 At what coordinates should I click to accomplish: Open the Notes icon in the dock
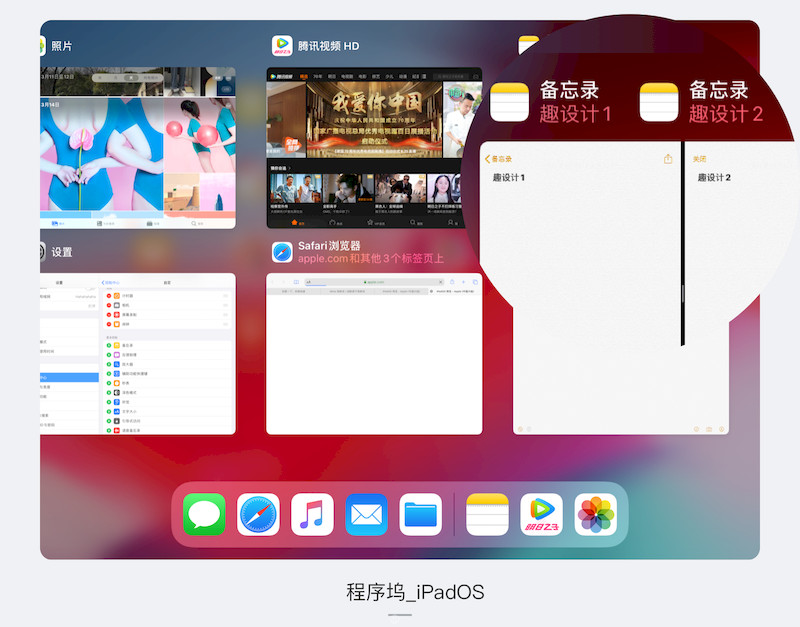click(x=487, y=514)
